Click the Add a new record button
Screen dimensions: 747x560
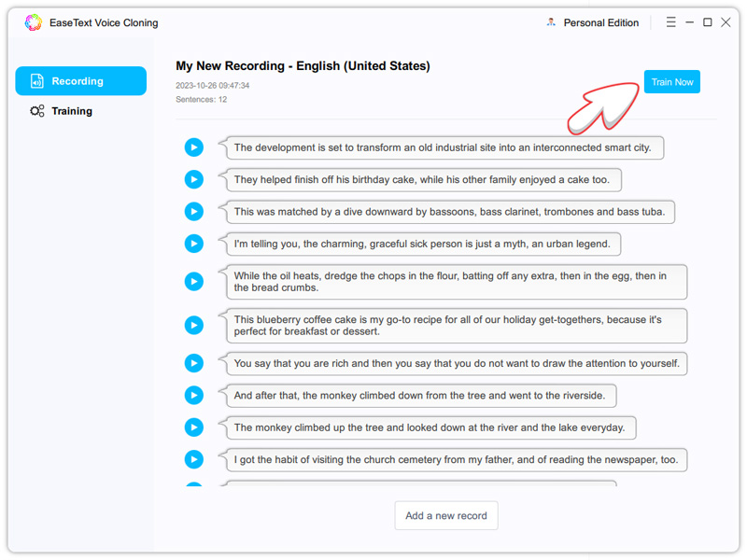pyautogui.click(x=446, y=515)
